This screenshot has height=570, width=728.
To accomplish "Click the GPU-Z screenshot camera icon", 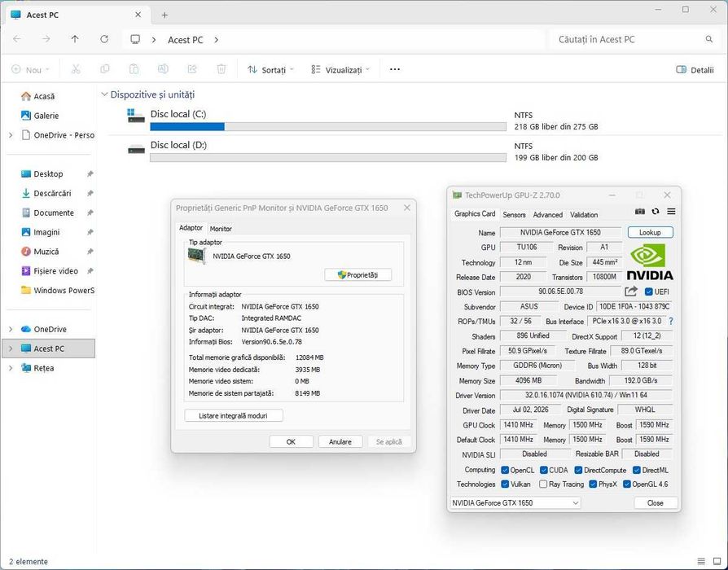I will [x=640, y=212].
